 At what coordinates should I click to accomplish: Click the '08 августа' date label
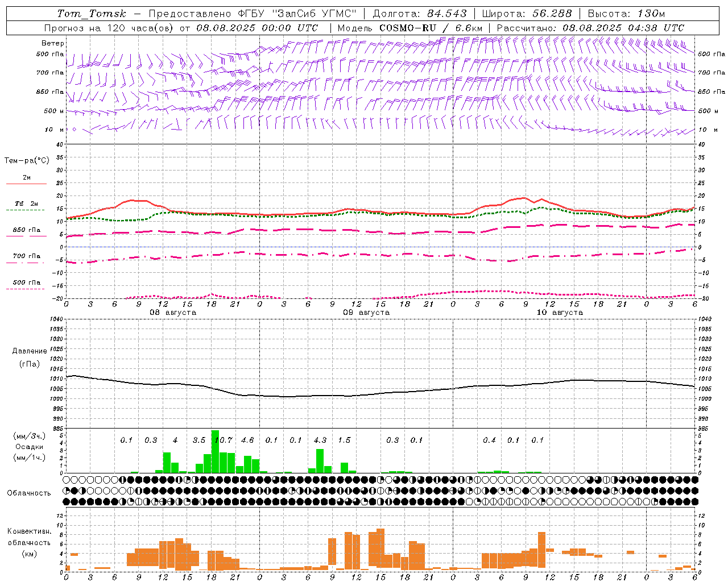[x=173, y=313]
